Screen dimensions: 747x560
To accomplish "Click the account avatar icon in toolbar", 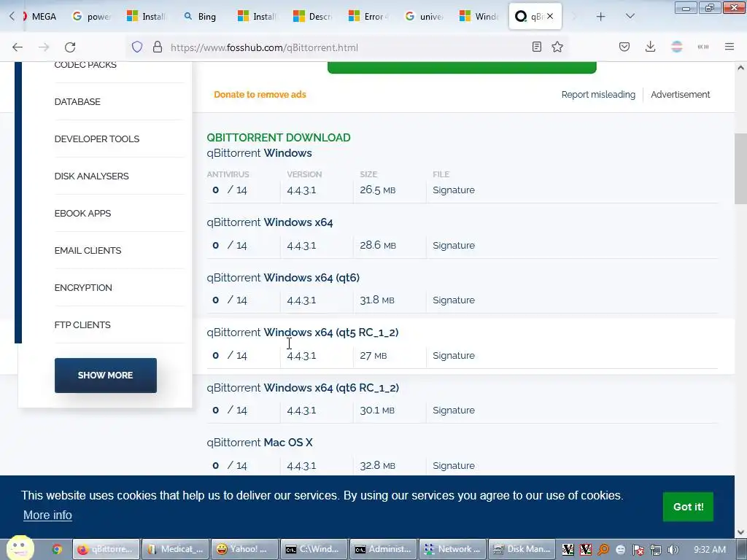I will click(x=677, y=47).
